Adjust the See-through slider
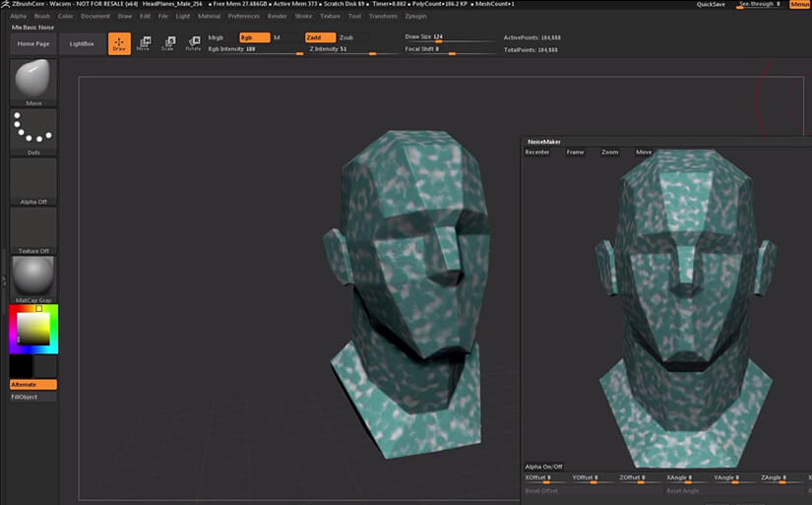The width and height of the screenshot is (812, 505). click(760, 4)
